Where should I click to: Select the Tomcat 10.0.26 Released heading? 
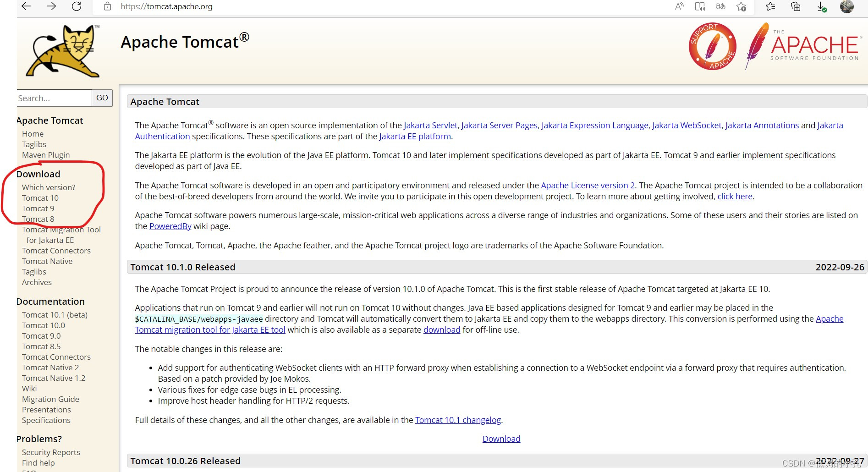pyautogui.click(x=186, y=461)
